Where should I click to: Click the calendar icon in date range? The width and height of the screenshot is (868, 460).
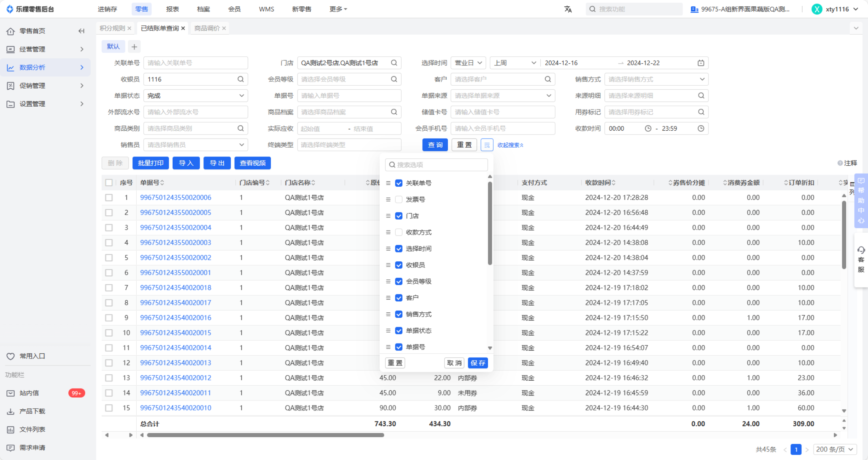tap(701, 63)
